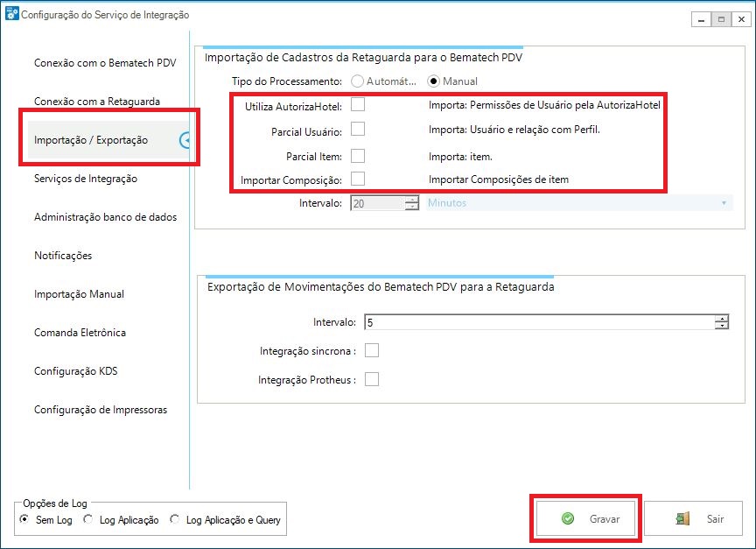
Task: Click the green checkmark icon on Gravar
Action: [568, 518]
